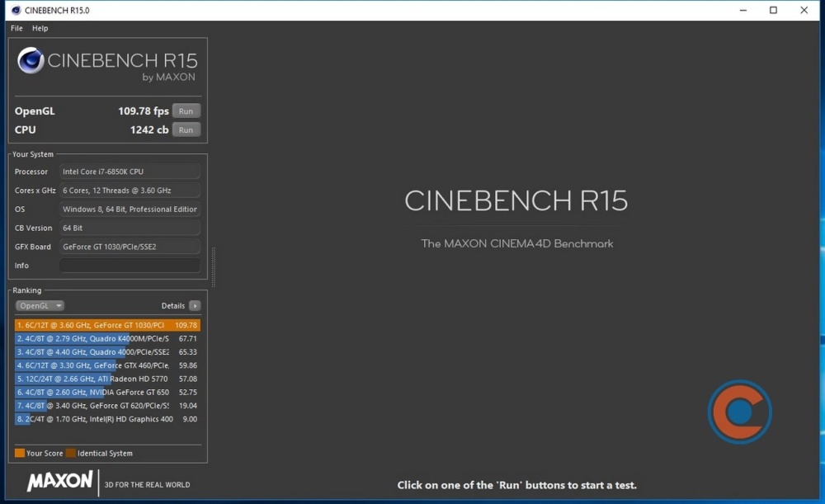
Task: Select ranking row 5 ATI Radeon HD 5770
Action: pyautogui.click(x=107, y=379)
